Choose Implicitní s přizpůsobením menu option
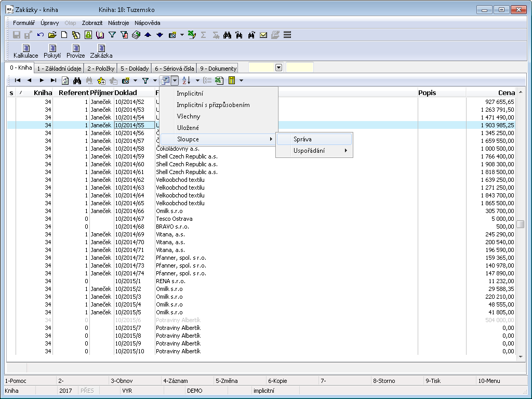This screenshot has height=399, width=532. pos(213,105)
